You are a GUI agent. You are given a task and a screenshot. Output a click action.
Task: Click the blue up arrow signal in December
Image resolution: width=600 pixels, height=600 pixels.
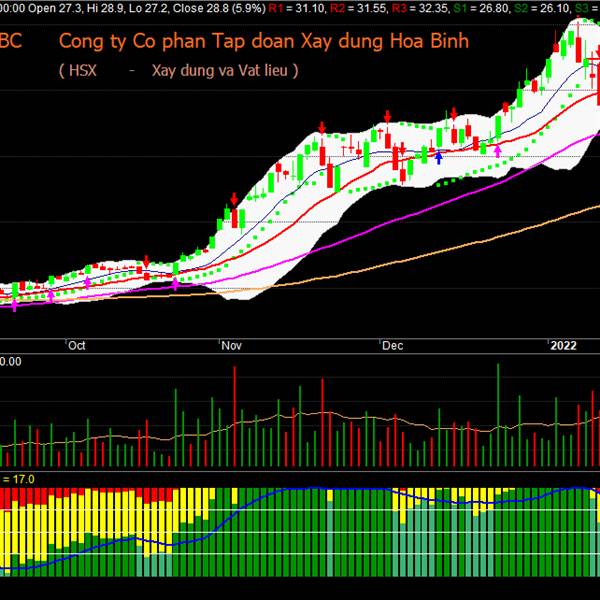click(439, 158)
